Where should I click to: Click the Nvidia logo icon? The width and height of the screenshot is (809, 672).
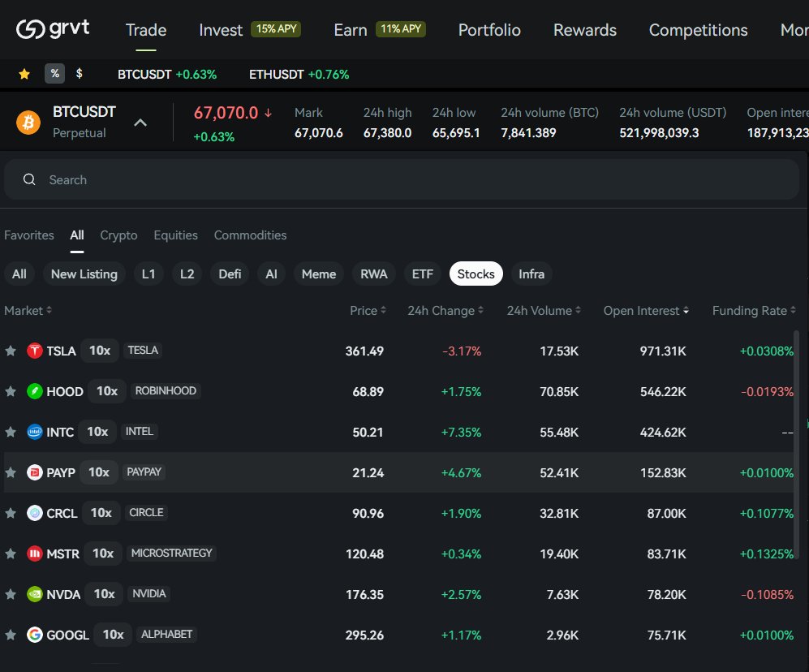coord(35,594)
